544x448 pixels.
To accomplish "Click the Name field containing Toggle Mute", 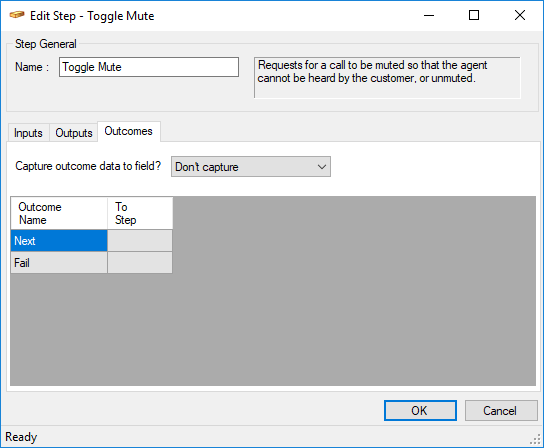I will [149, 67].
